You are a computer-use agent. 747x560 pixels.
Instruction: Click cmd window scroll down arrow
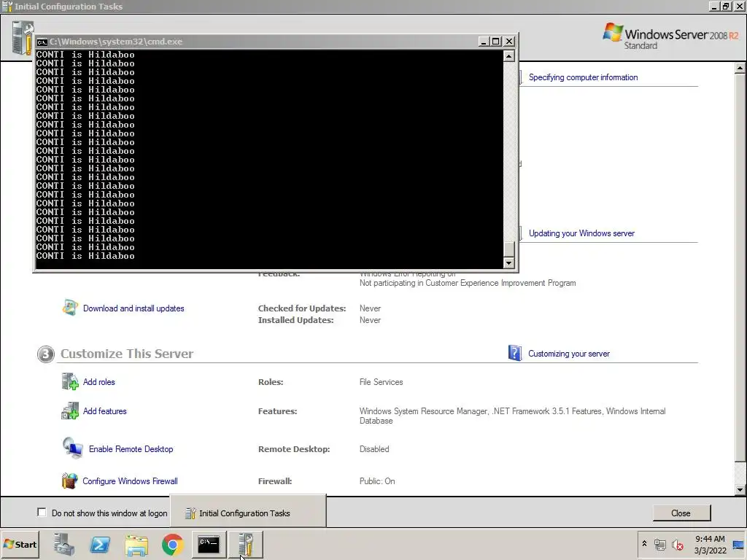click(508, 262)
